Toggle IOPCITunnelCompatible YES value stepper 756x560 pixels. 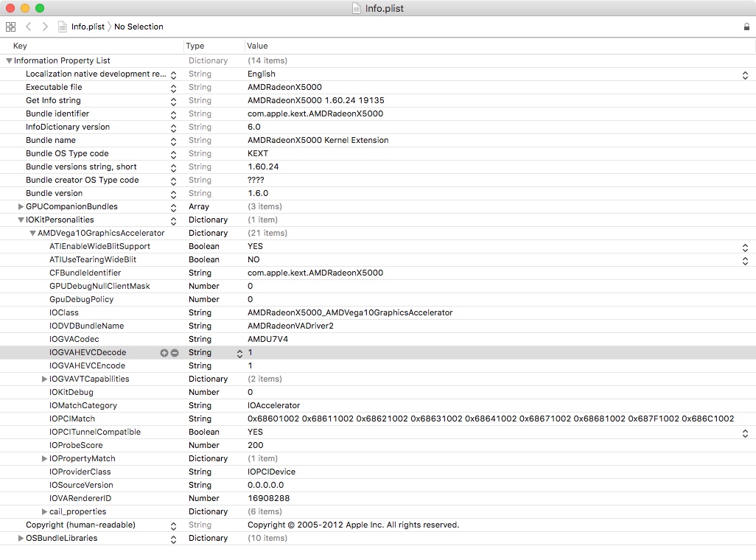pos(745,433)
